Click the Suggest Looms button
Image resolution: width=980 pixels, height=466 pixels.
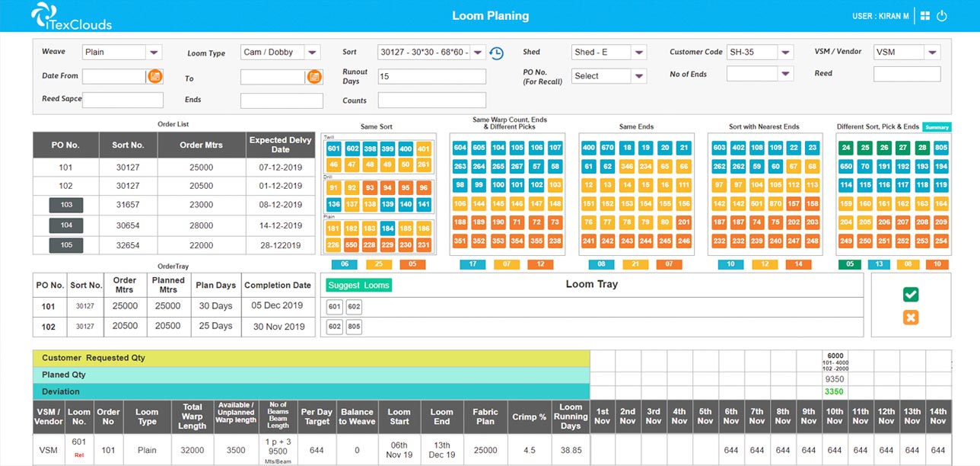358,286
